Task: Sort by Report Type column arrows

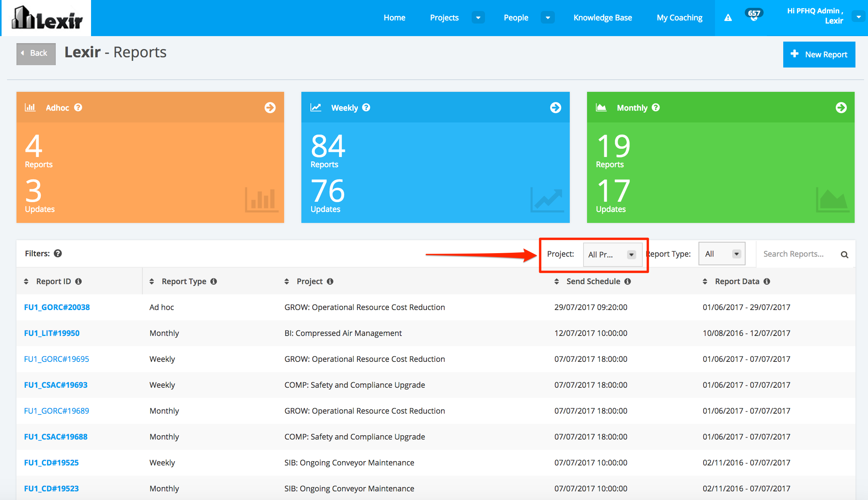Action: click(x=152, y=281)
